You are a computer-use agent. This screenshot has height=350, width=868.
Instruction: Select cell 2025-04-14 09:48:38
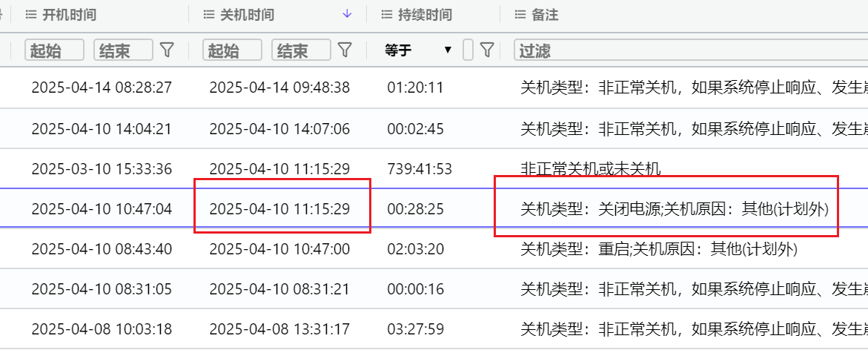(279, 87)
